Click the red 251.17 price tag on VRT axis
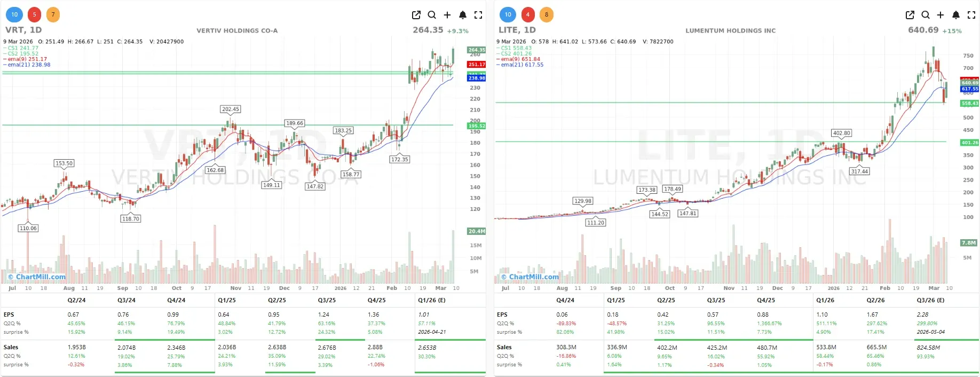980x377 pixels. (477, 65)
